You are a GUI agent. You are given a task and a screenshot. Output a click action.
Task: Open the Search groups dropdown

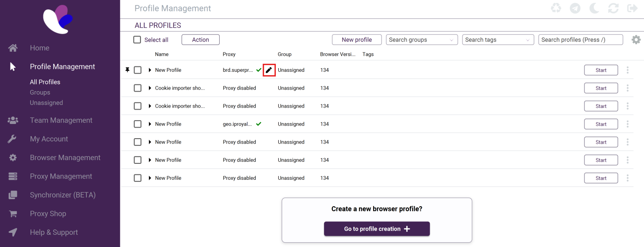(x=421, y=39)
